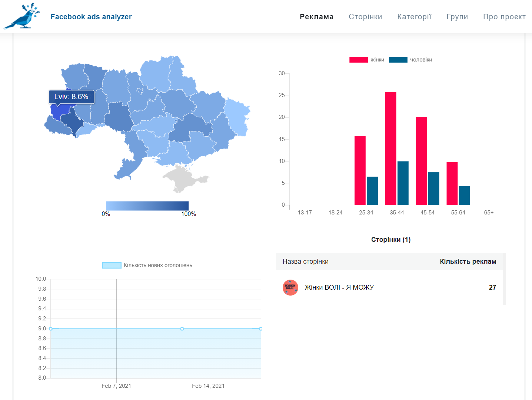The image size is (532, 400).
Task: Open the Жінки ВОЛІ page avatar
Action: [290, 287]
